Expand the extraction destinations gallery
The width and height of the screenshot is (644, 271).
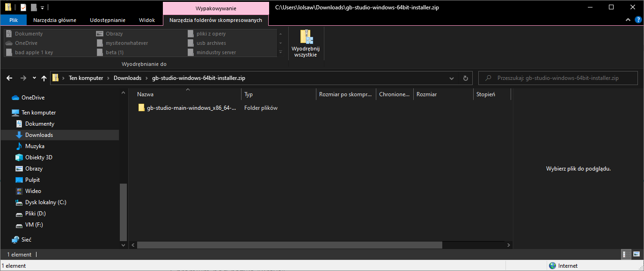click(x=280, y=52)
